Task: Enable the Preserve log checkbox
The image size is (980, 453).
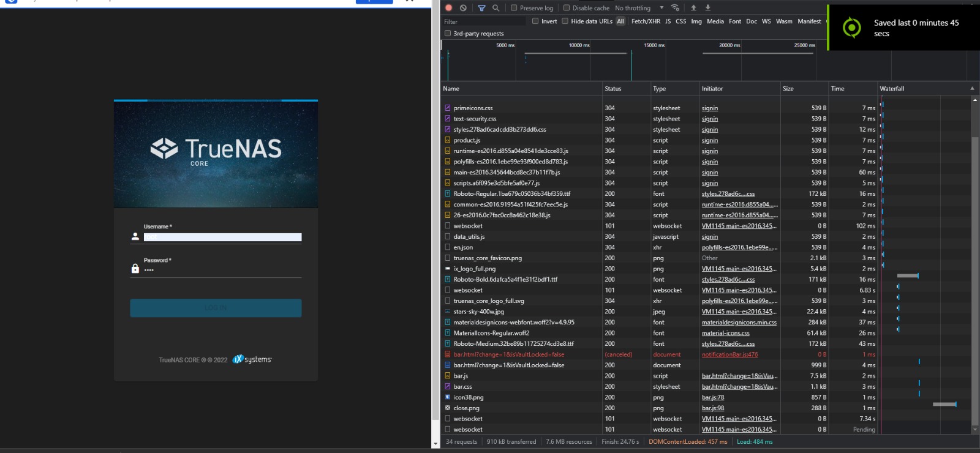Action: (514, 8)
